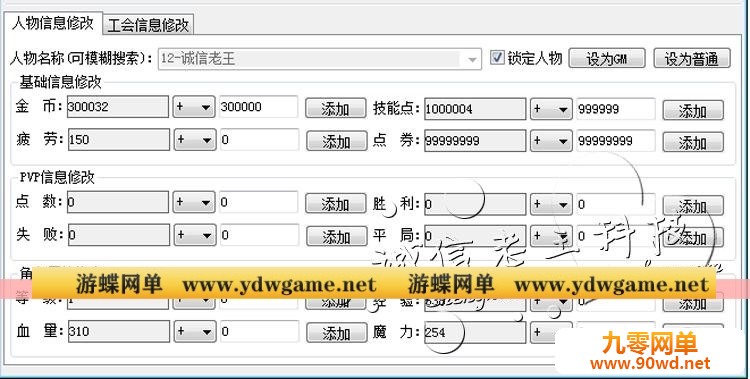
Task: Focus the 金币 amount field showing 300000
Action: coord(259,107)
